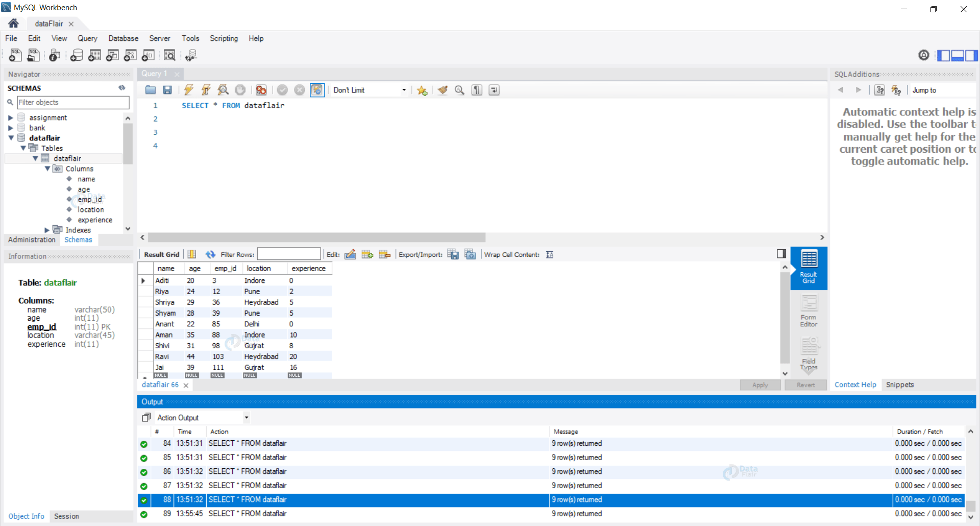Execute the query with the lightning bolt icon

click(x=188, y=90)
